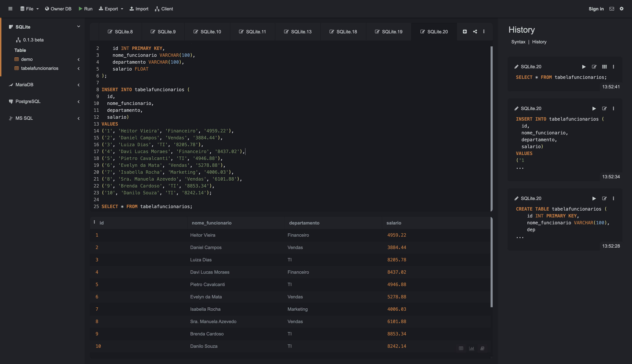The width and height of the screenshot is (632, 364).
Task: Open more options for CREATE TABLE entry
Action: (x=613, y=199)
